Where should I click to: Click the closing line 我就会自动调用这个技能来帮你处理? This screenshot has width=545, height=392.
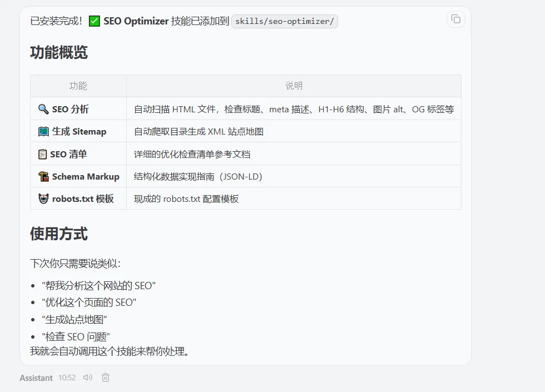tap(110, 351)
